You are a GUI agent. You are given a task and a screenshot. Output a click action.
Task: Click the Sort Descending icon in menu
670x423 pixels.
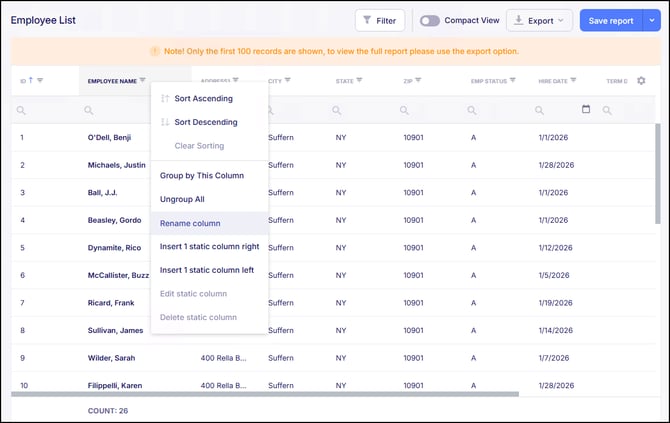click(165, 122)
